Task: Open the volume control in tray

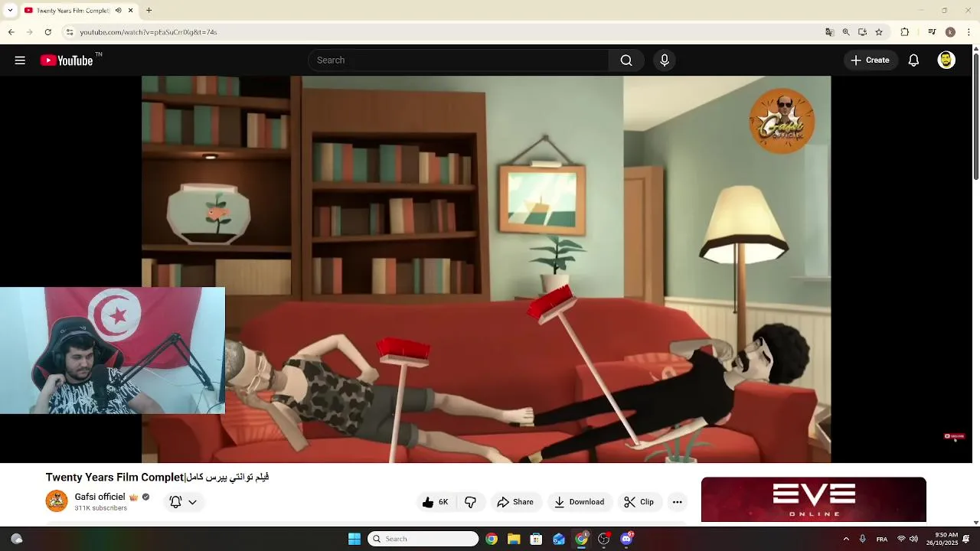Action: click(913, 539)
